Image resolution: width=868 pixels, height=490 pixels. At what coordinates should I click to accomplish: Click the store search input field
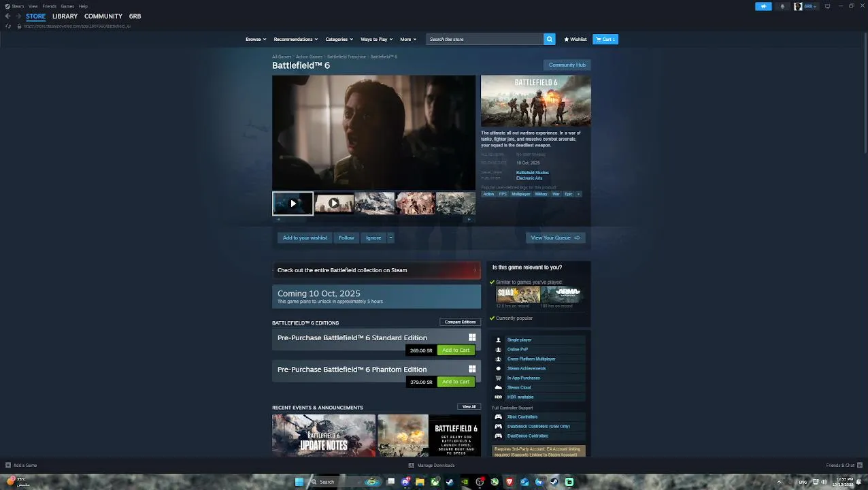484,39
